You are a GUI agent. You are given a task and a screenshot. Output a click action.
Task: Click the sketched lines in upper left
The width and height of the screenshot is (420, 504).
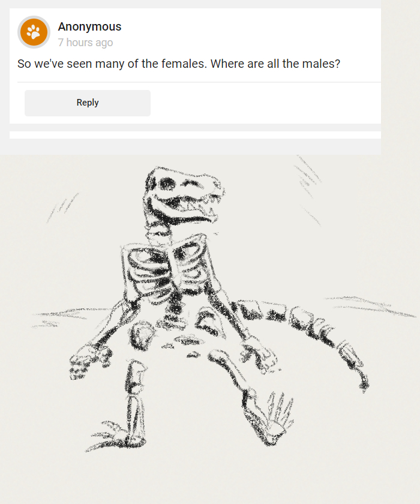point(62,208)
